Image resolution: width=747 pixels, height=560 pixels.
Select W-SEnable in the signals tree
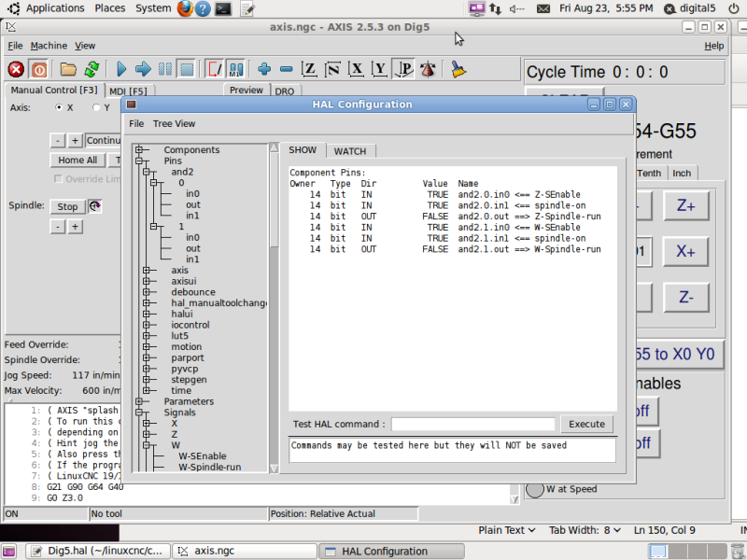click(x=203, y=456)
